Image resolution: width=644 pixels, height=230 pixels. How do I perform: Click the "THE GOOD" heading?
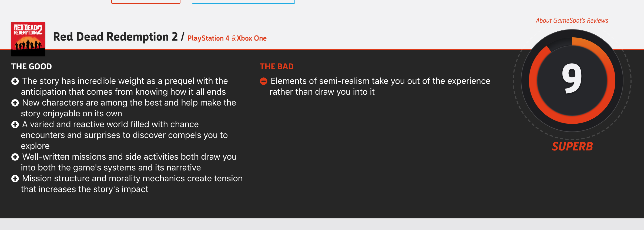[x=31, y=66]
